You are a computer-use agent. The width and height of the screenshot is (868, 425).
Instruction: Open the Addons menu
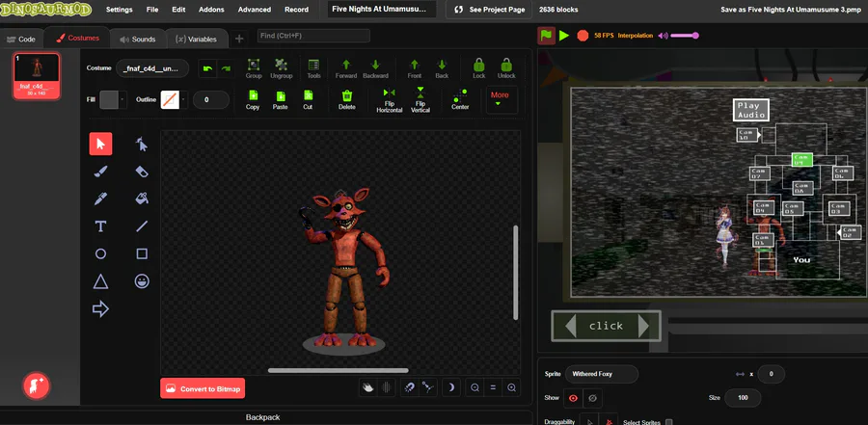pos(211,10)
